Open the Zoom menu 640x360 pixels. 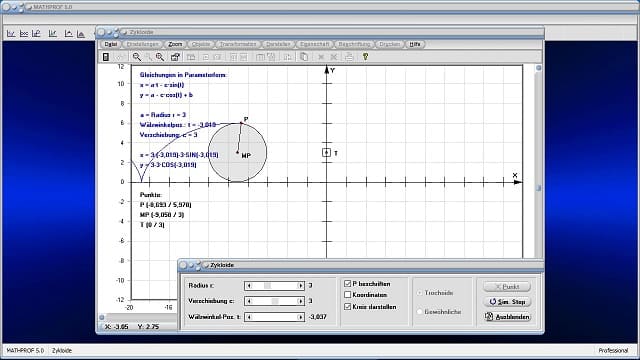tap(175, 44)
